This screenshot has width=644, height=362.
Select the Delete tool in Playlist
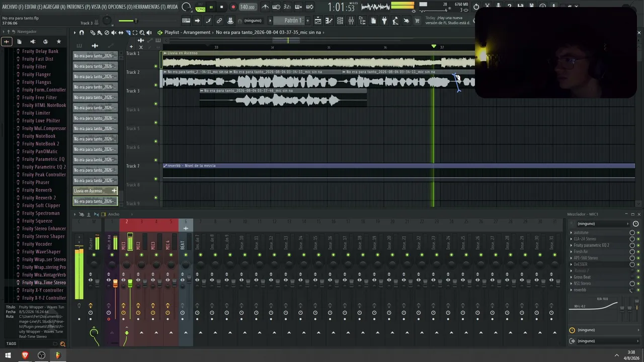pos(107,33)
